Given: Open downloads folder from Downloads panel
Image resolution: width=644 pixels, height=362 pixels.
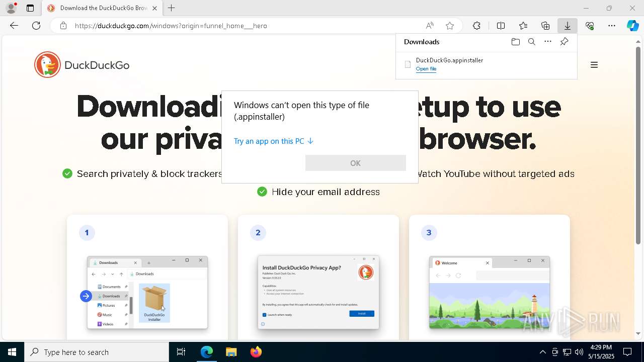Looking at the screenshot, I should [x=515, y=42].
